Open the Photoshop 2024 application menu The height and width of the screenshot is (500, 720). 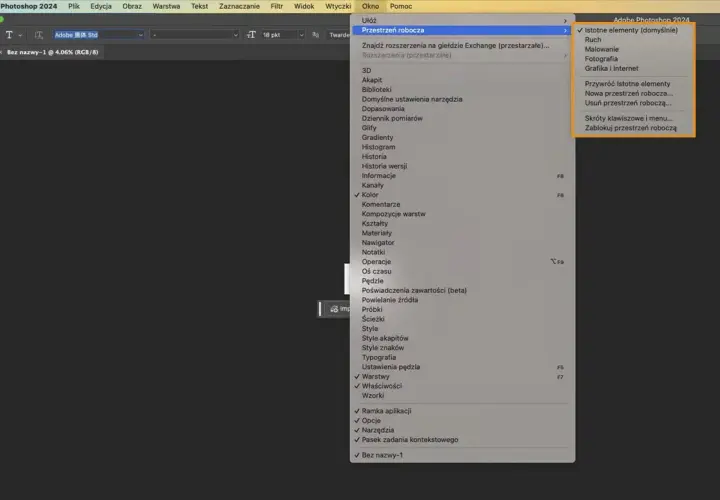[29, 6]
